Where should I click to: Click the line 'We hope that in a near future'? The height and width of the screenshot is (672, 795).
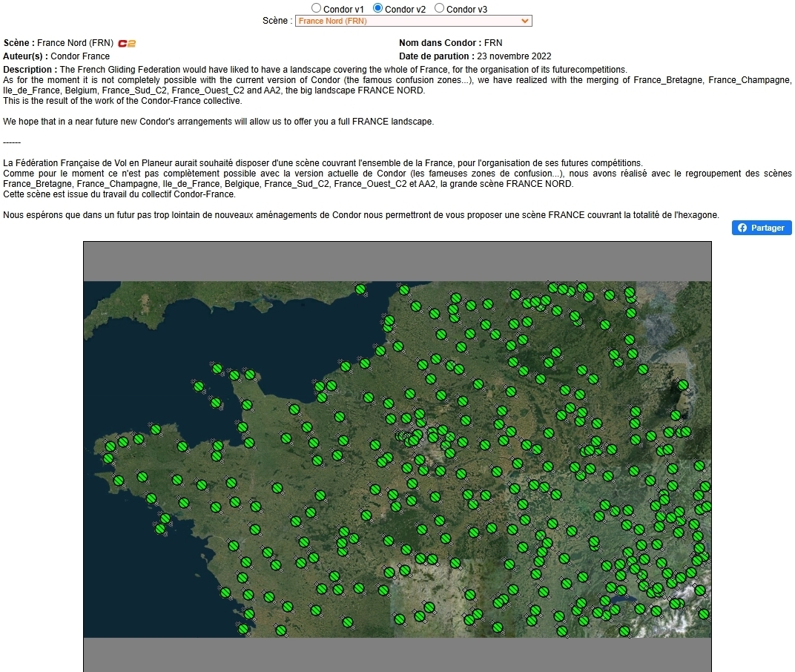click(219, 122)
